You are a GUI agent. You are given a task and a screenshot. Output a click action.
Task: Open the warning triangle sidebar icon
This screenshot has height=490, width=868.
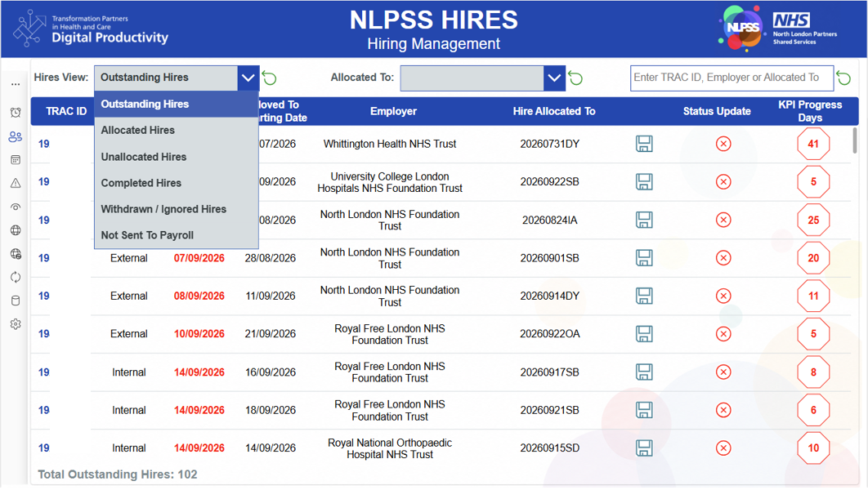[x=16, y=183]
